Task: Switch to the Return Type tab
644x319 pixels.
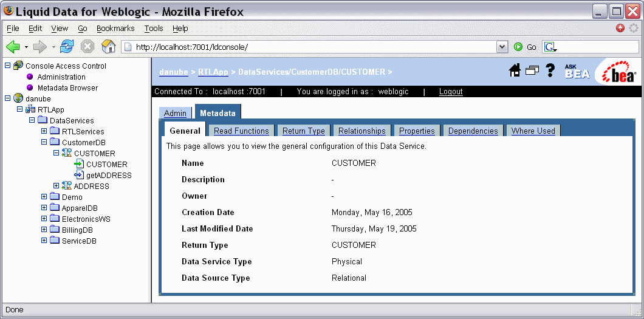Action: point(304,131)
